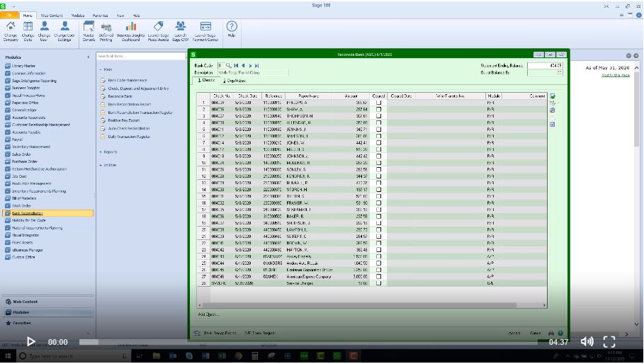
Task: Click the Accept button
Action: [x=514, y=334]
